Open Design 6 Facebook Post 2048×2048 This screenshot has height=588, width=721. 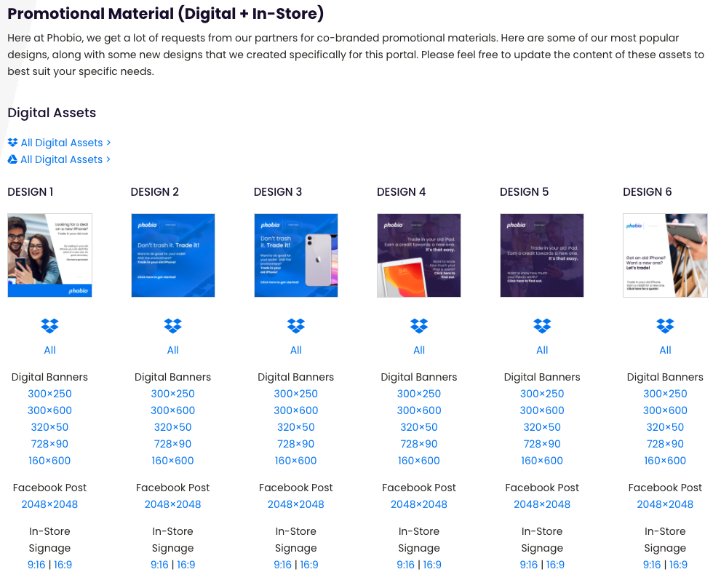(665, 504)
